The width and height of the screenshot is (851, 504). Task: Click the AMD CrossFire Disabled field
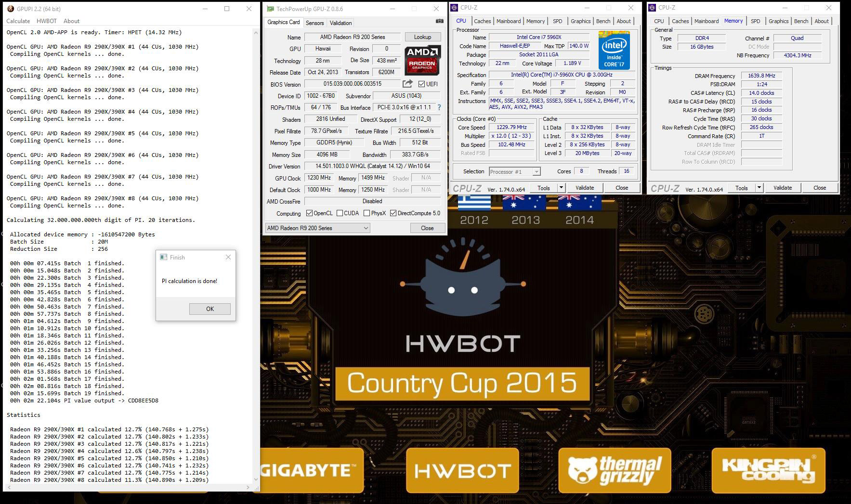tap(373, 201)
